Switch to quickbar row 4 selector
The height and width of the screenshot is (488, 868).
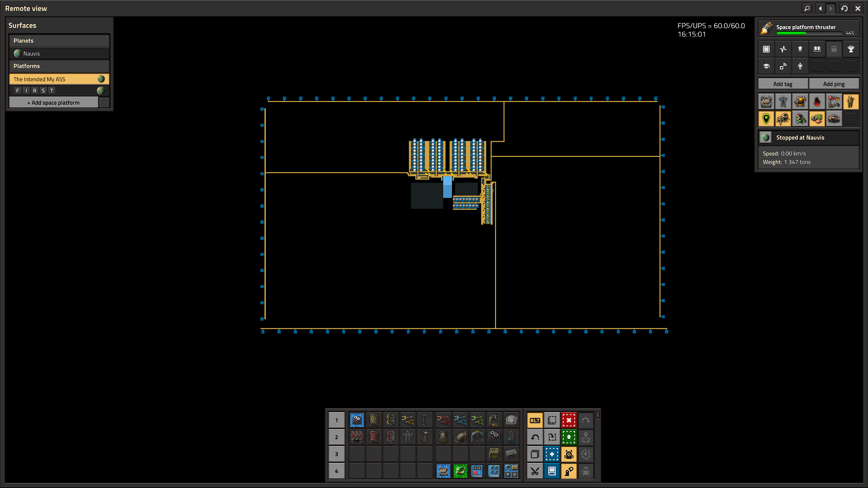click(x=336, y=471)
